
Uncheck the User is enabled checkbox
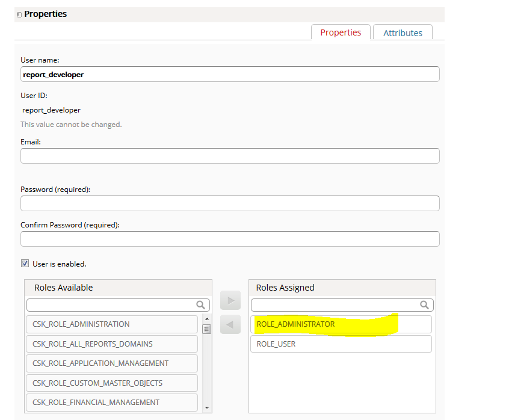click(x=25, y=264)
